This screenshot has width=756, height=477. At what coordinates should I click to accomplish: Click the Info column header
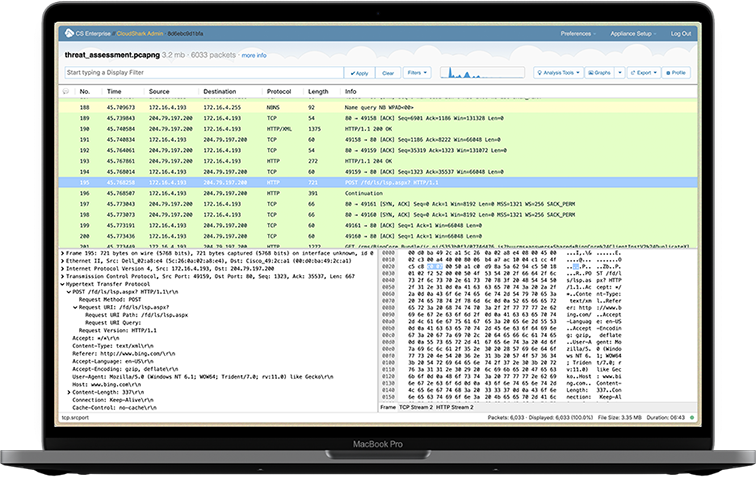click(x=351, y=91)
